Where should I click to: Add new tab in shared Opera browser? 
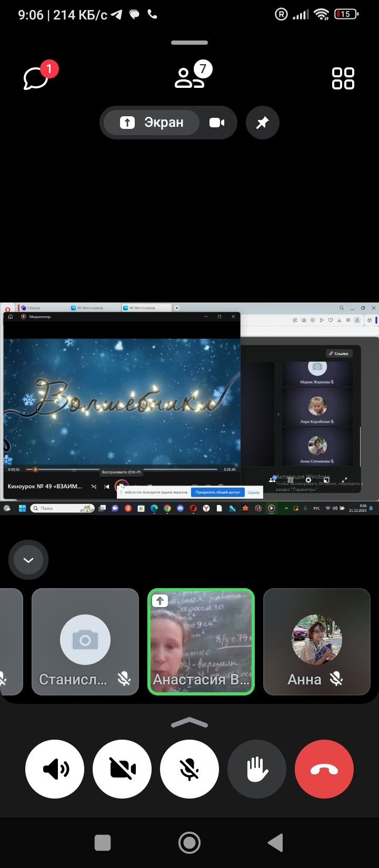(177, 308)
